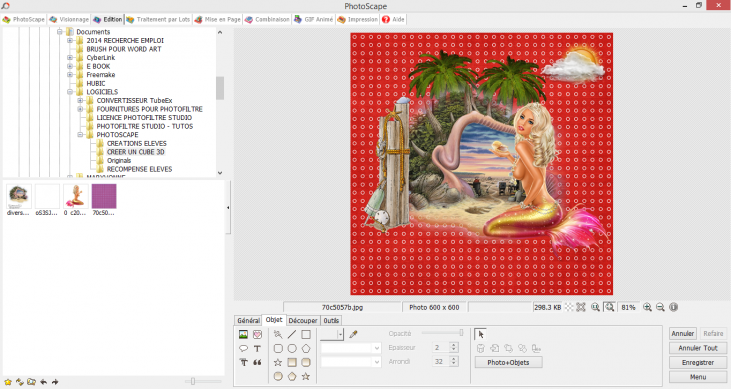
Task: Open the photo info icon
Action: tap(674, 307)
